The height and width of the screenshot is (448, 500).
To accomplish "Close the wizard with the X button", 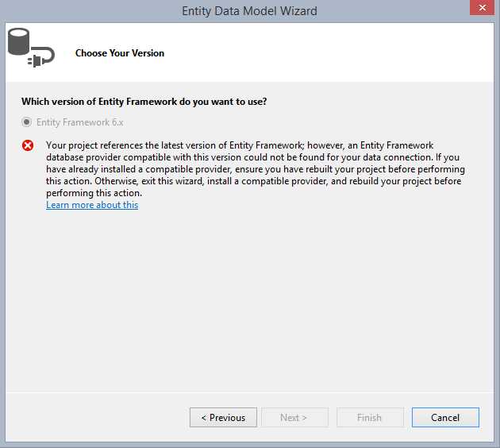I will [478, 10].
